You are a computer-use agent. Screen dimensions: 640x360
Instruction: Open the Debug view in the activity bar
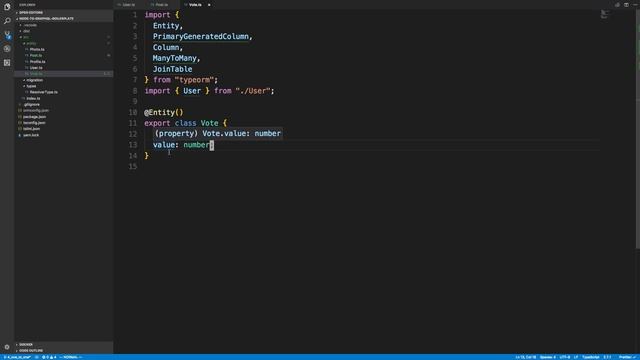tap(7, 49)
